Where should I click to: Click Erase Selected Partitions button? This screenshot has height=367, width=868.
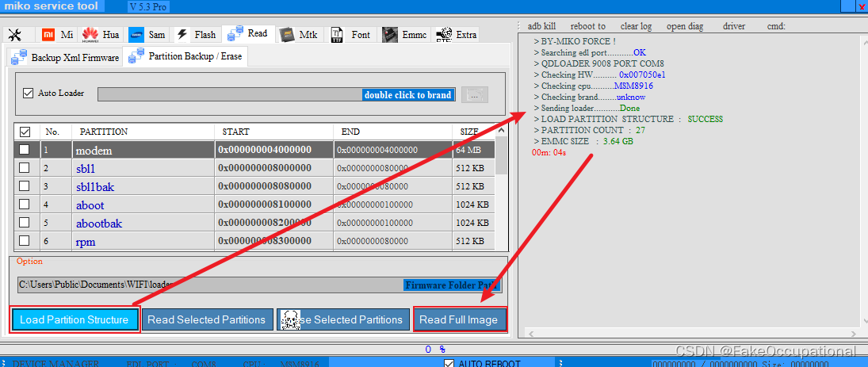(342, 319)
